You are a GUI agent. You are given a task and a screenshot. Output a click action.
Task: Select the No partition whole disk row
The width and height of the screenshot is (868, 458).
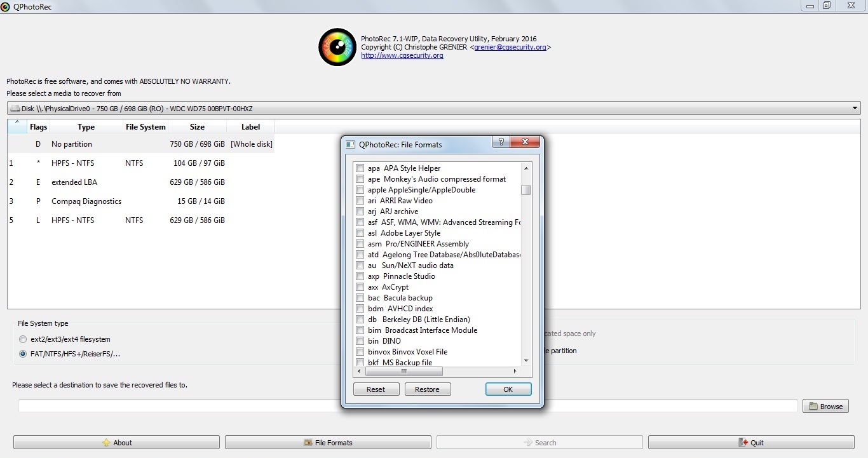pyautogui.click(x=141, y=144)
